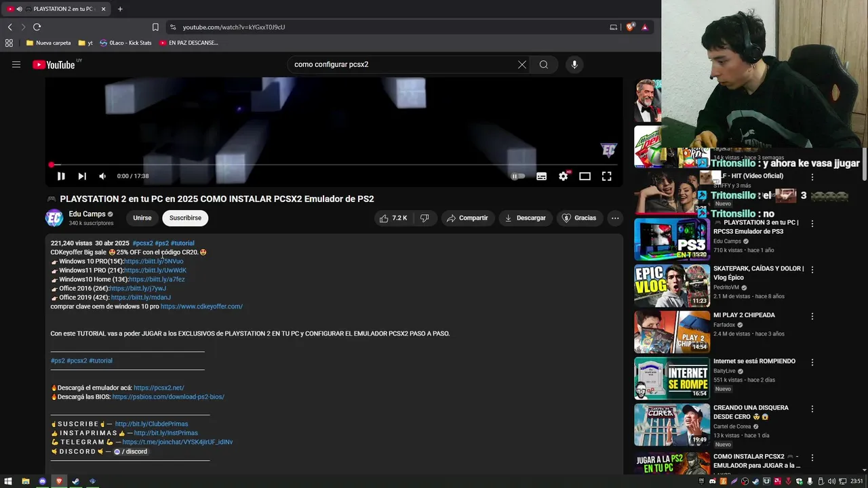Skip to the next video
The width and height of the screenshot is (868, 488).
click(82, 176)
